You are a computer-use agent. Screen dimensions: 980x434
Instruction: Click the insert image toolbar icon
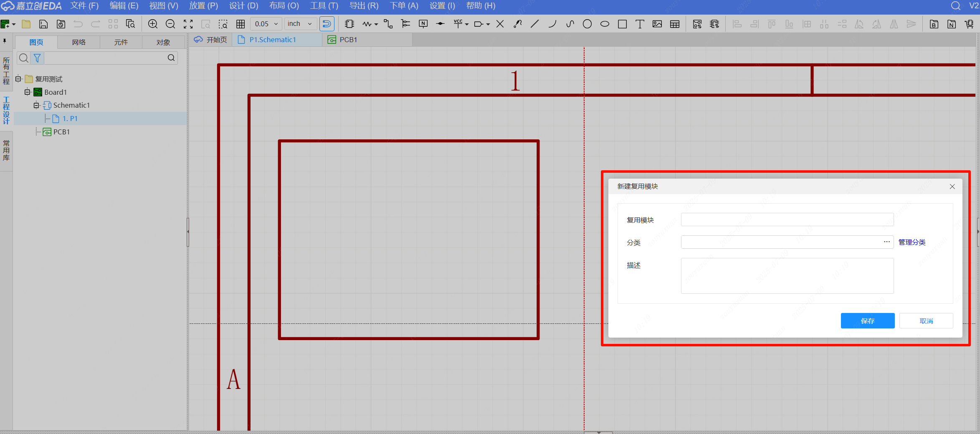[x=657, y=24]
